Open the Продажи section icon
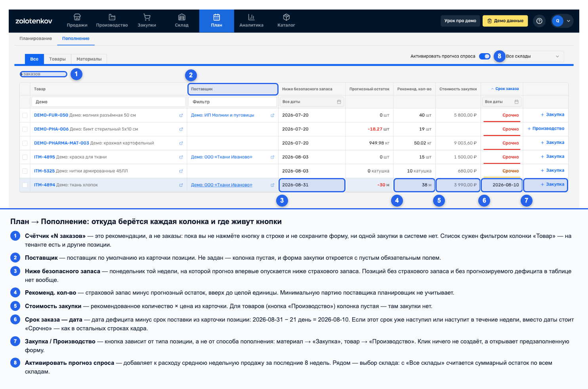The image size is (588, 389). [77, 17]
